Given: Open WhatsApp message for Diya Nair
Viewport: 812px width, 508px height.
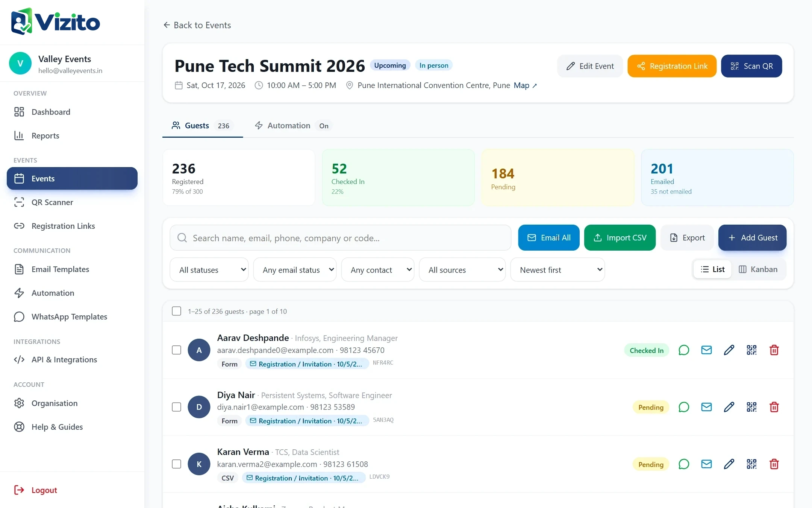Looking at the screenshot, I should (x=684, y=407).
